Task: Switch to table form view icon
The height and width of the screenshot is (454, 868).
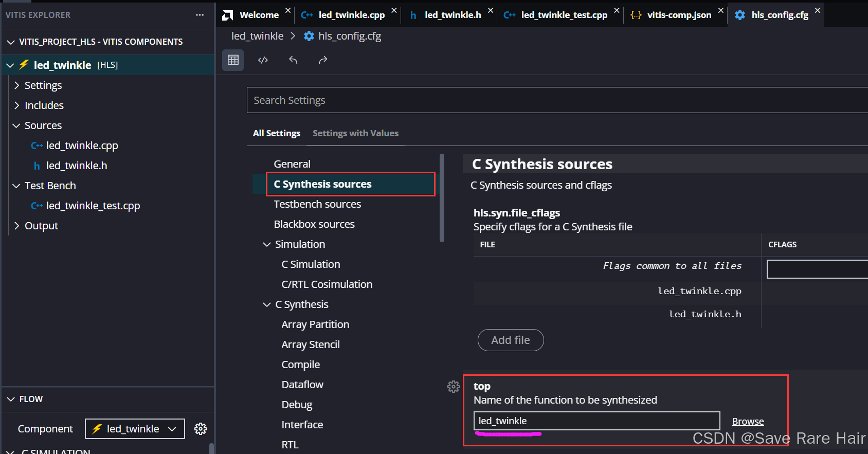Action: pyautogui.click(x=233, y=60)
